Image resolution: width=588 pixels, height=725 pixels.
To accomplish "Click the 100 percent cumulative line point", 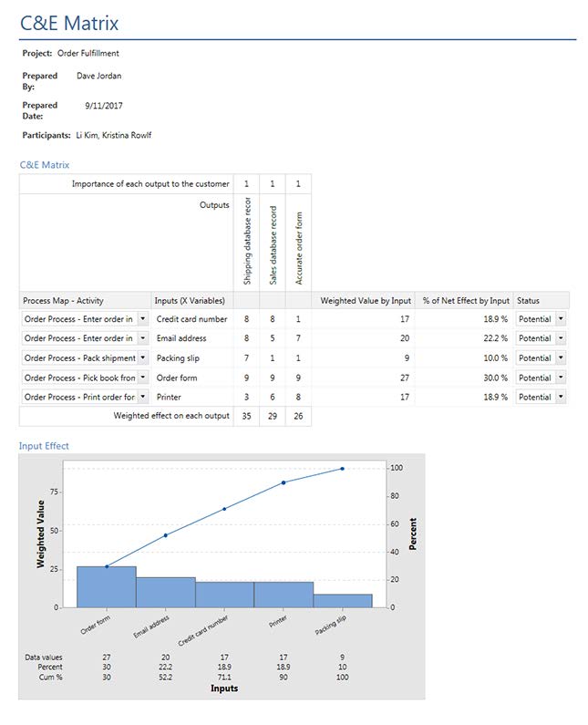I will point(342,469).
